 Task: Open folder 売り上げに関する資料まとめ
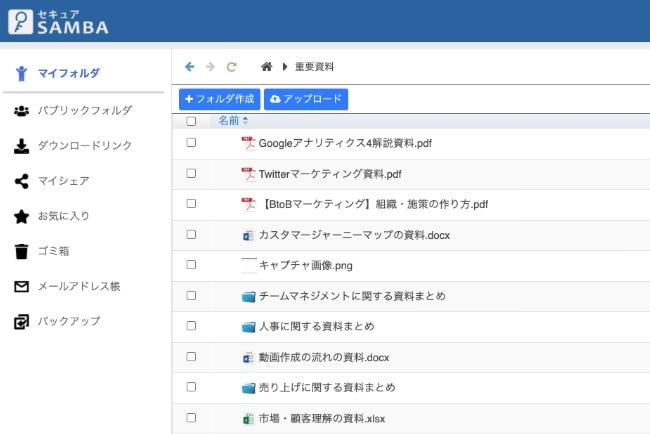coord(327,388)
